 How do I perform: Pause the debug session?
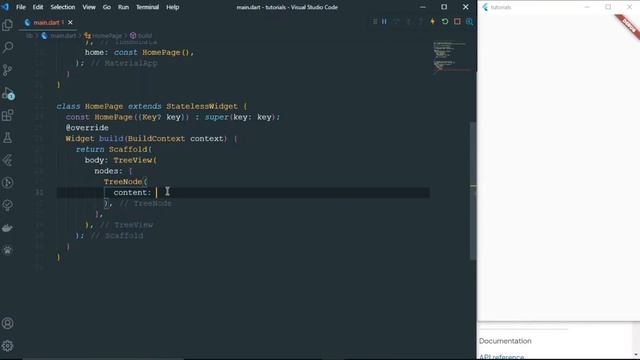pyautogui.click(x=384, y=22)
